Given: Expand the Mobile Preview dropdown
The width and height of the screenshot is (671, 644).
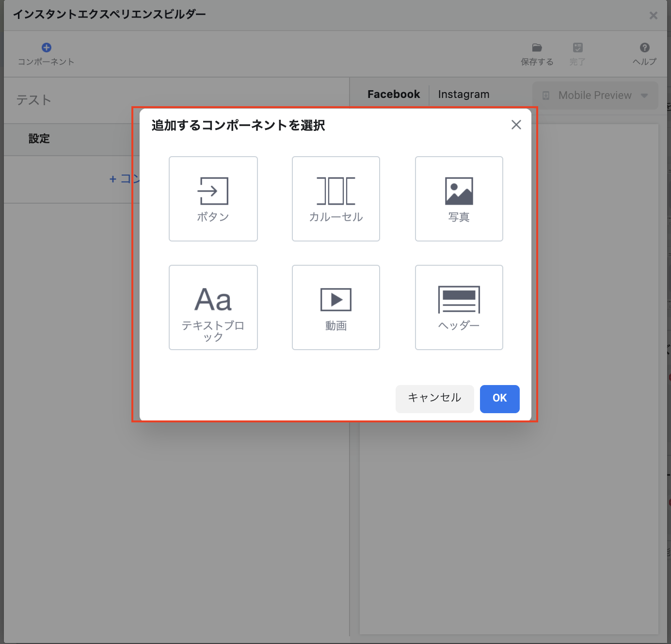Looking at the screenshot, I should (594, 96).
